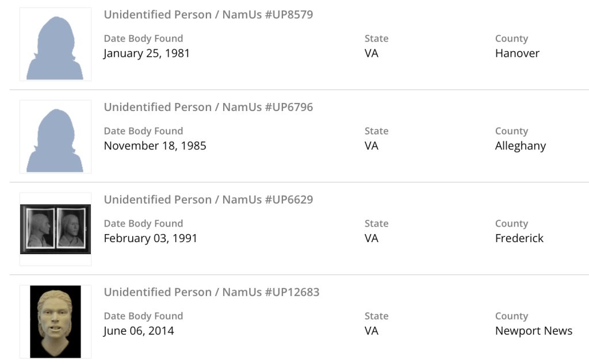Click Date Body Found label in first row
The width and height of the screenshot is (589, 364).
coord(143,39)
